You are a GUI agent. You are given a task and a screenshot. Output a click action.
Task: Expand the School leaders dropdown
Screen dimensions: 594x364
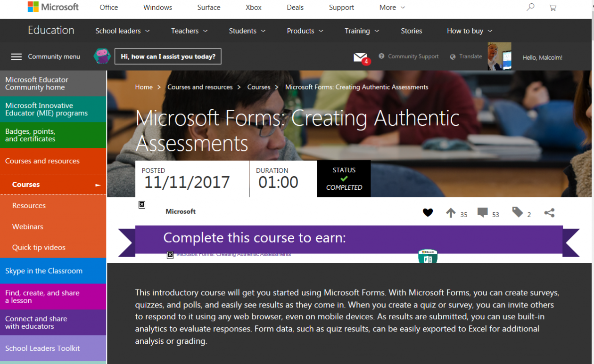coord(123,31)
